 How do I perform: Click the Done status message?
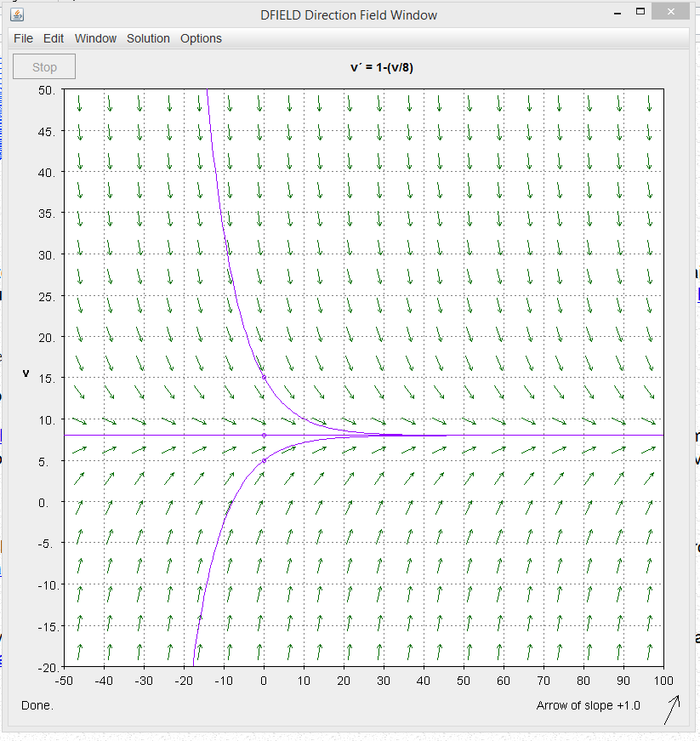(37, 705)
